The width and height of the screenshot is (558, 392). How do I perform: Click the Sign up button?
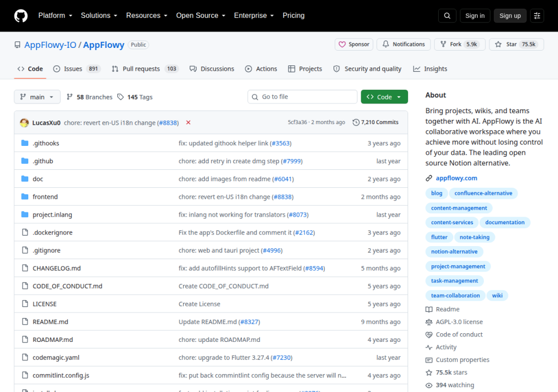510,16
